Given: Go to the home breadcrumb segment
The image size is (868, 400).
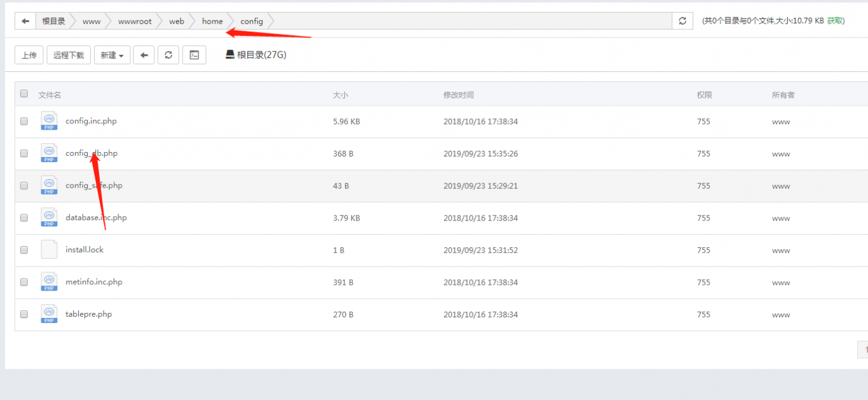Looking at the screenshot, I should pyautogui.click(x=212, y=21).
